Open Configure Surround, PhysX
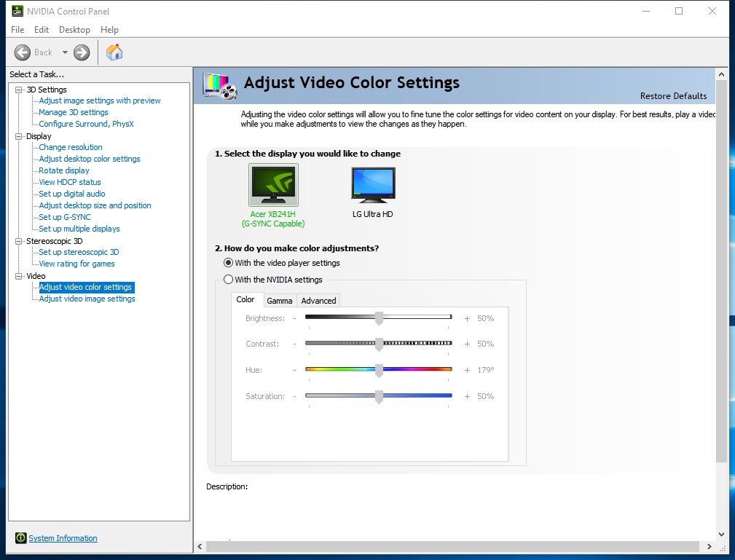The image size is (735, 560). (x=86, y=125)
